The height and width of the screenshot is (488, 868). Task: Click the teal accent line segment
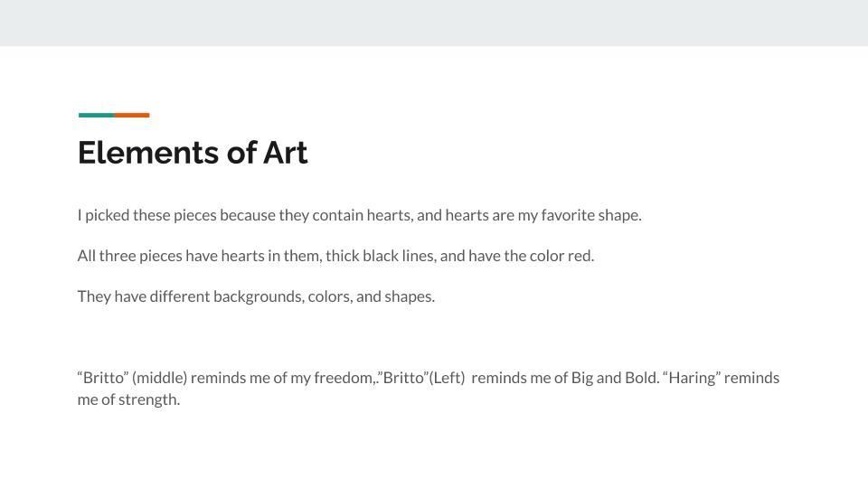96,115
